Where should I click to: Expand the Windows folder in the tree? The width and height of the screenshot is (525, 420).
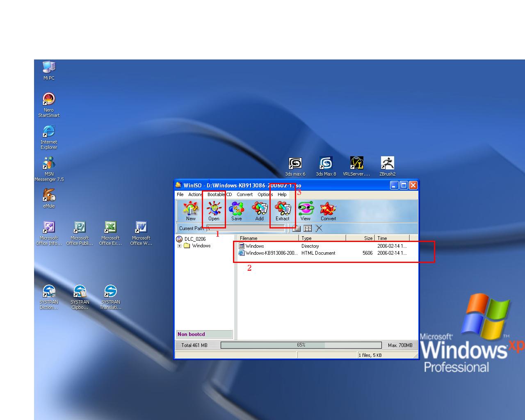click(x=179, y=246)
